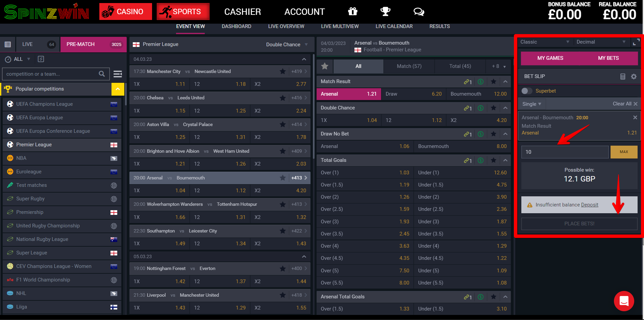Open the CASHIER page

coord(243,12)
